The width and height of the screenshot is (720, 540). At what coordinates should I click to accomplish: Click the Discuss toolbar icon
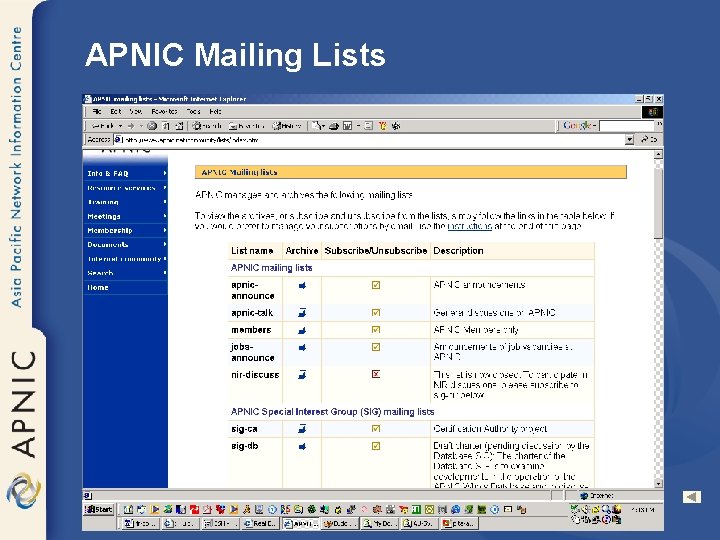point(368,126)
